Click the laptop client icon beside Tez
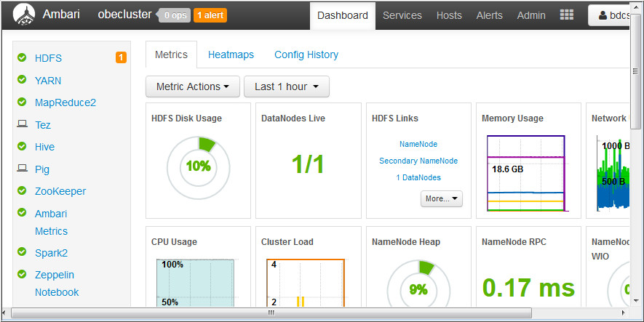The height and width of the screenshot is (322, 644). coord(22,124)
